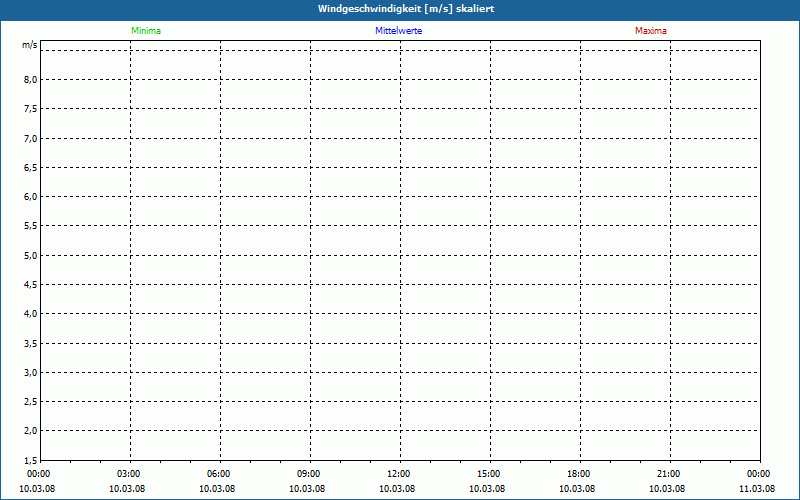Screen dimensions: 800x500
Task: Select the 09:00 time axis label
Action: 309,474
